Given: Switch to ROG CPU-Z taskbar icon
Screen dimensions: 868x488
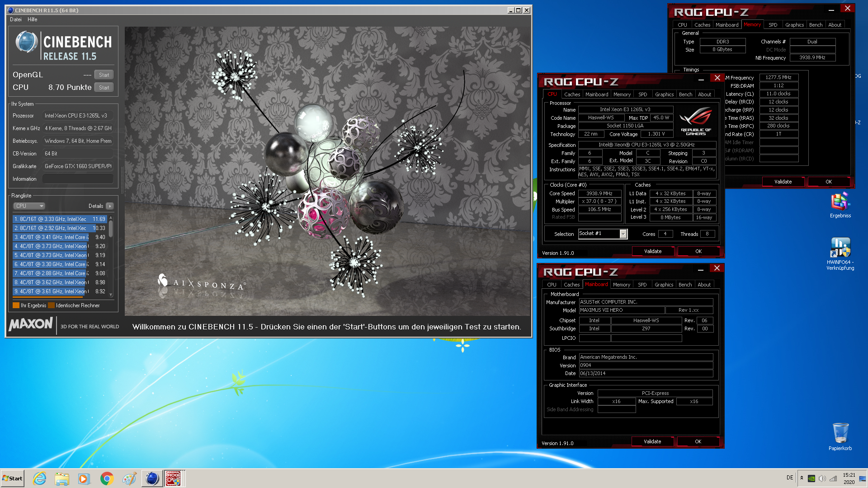Looking at the screenshot, I should click(174, 479).
